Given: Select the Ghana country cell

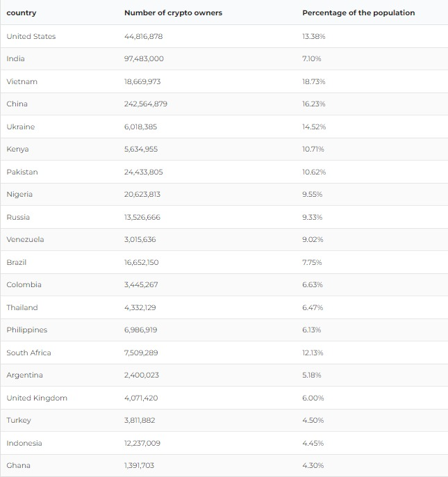Looking at the screenshot, I should pos(19,466).
